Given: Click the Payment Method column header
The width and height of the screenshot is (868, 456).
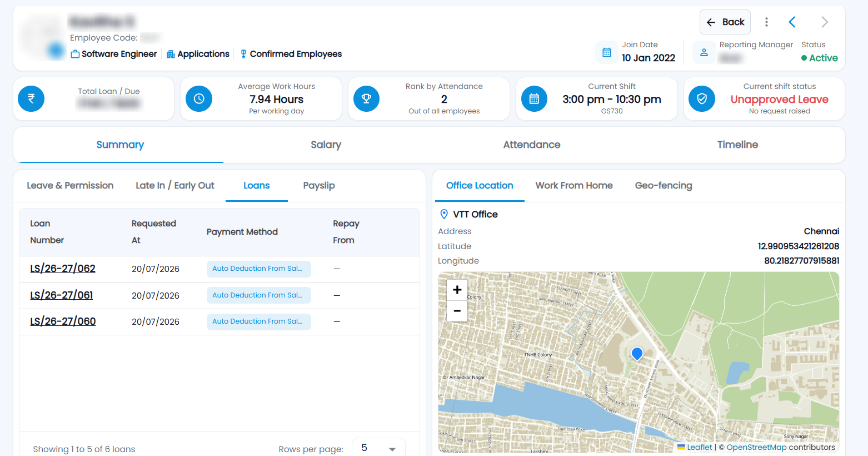Looking at the screenshot, I should pos(242,232).
